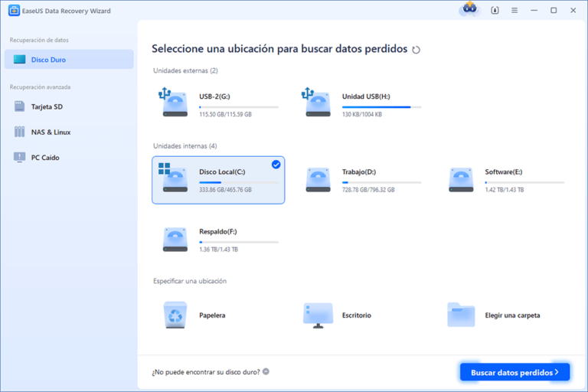
Task: Select the Disco Duro sidebar tab
Action: 69,59
